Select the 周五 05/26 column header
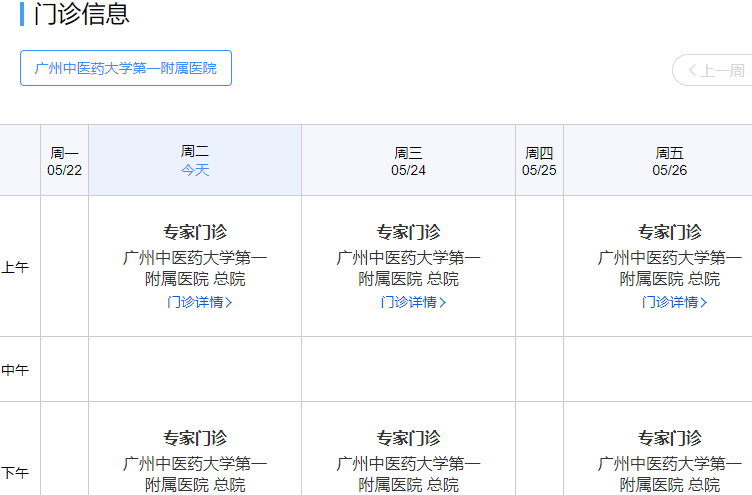Image resolution: width=752 pixels, height=495 pixels. click(670, 161)
